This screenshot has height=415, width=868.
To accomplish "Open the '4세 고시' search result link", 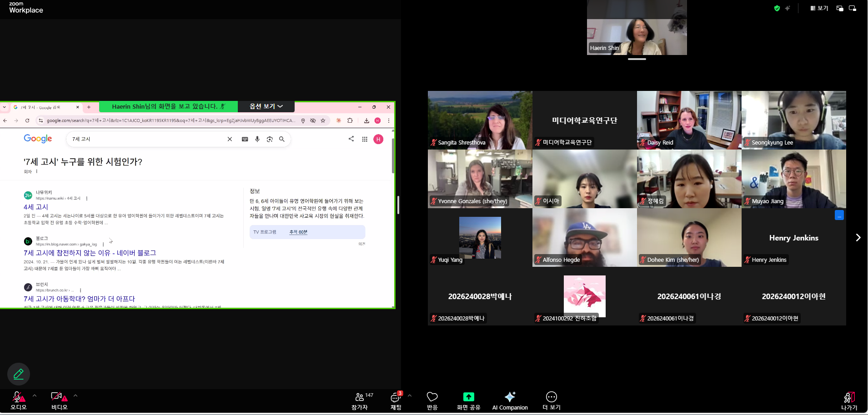I will point(36,207).
